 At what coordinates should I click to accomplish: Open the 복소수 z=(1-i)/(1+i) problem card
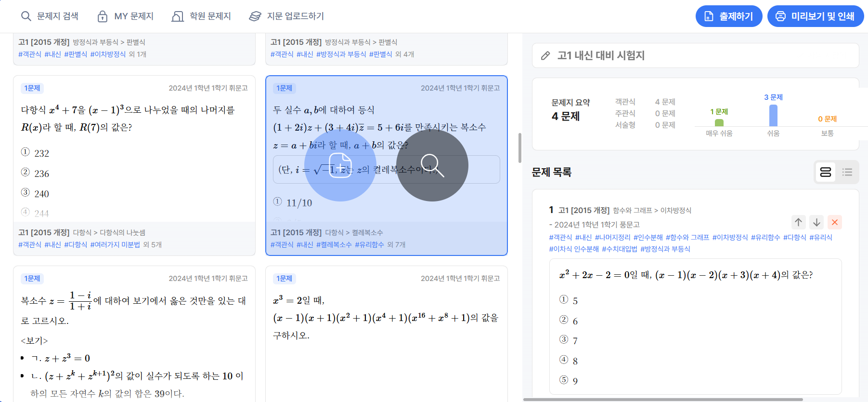tap(134, 334)
